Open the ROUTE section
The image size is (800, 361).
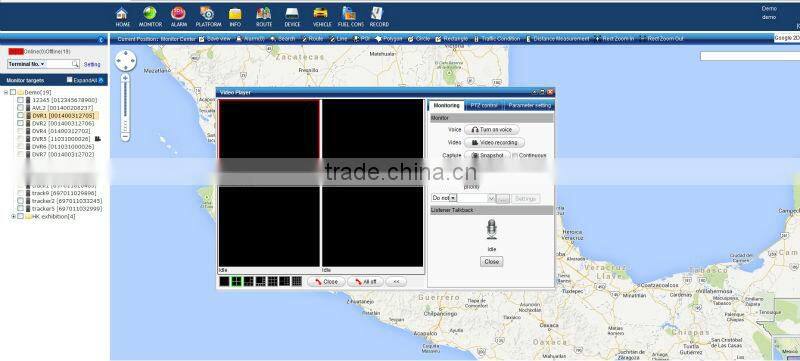point(264,17)
